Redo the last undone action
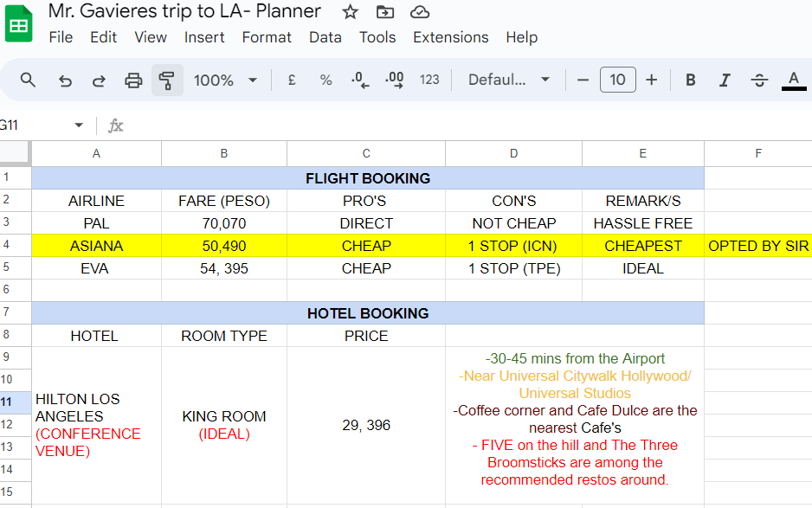Viewport: 812px width, 508px height. click(99, 80)
